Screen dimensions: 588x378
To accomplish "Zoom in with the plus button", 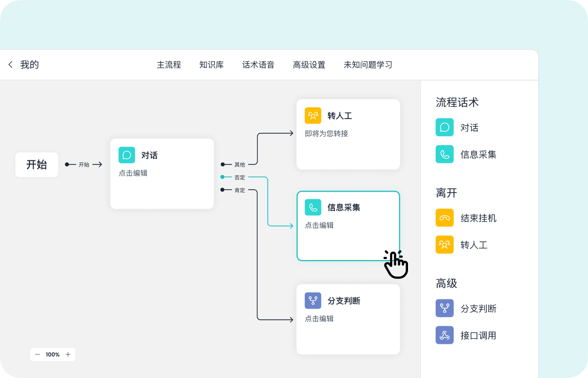I will tap(68, 355).
